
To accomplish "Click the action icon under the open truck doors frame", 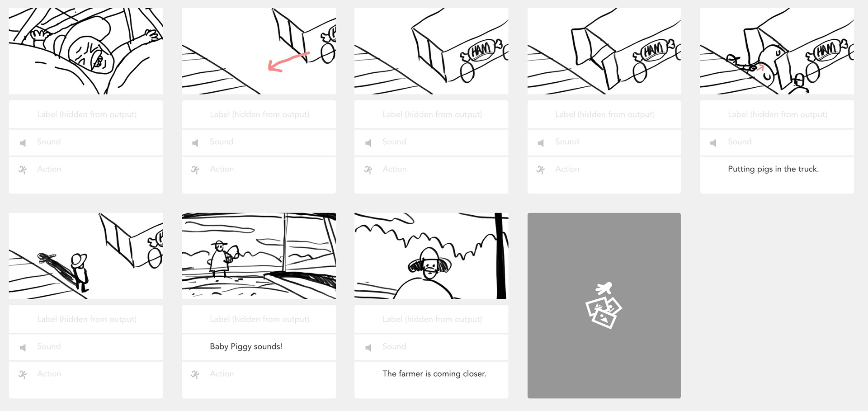I will point(541,170).
